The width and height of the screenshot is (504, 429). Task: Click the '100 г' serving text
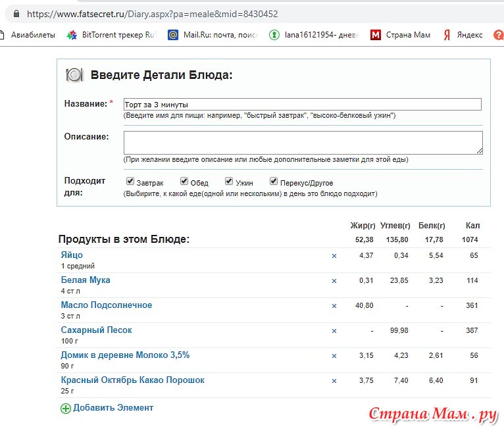(x=70, y=341)
